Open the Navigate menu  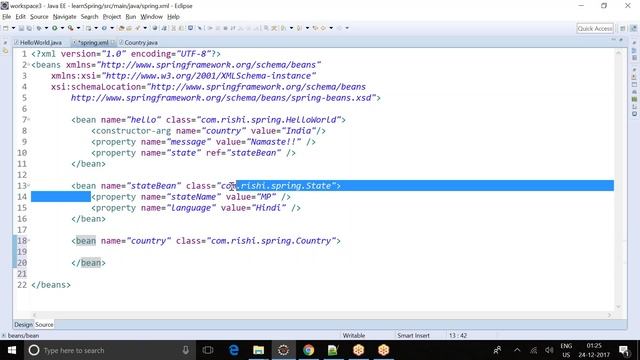tap(64, 17)
